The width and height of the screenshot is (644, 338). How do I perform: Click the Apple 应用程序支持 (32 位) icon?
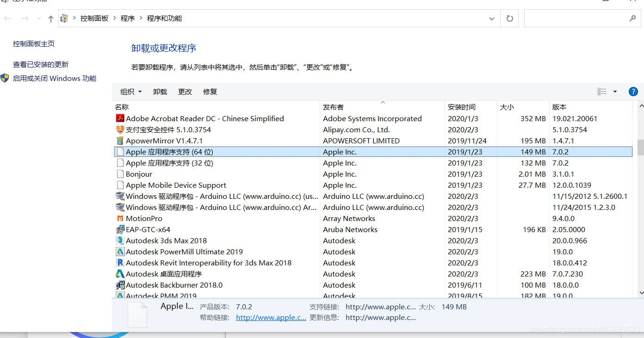pos(120,163)
